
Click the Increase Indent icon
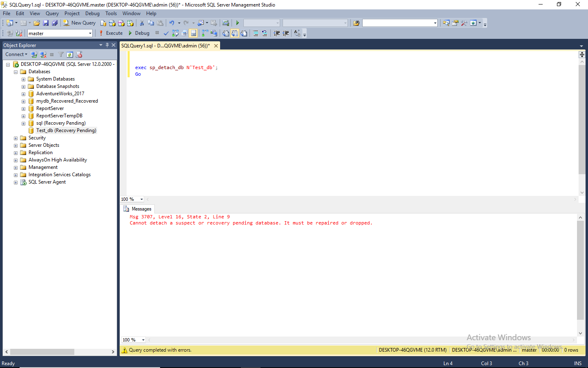(x=285, y=33)
